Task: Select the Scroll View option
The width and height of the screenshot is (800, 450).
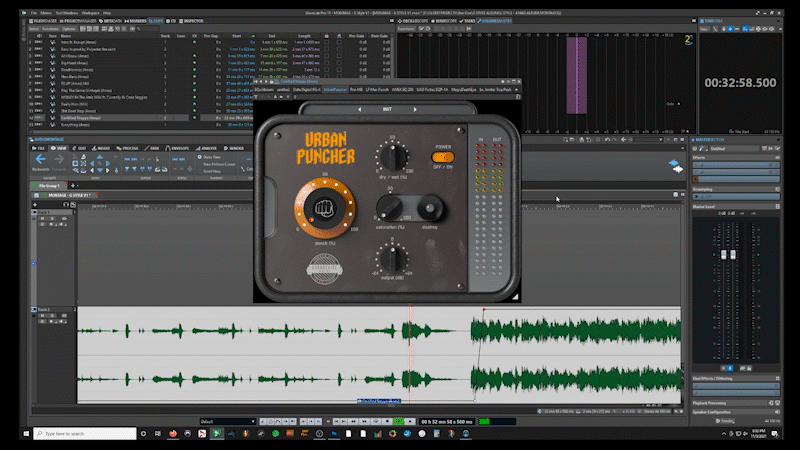Action: pyautogui.click(x=212, y=171)
